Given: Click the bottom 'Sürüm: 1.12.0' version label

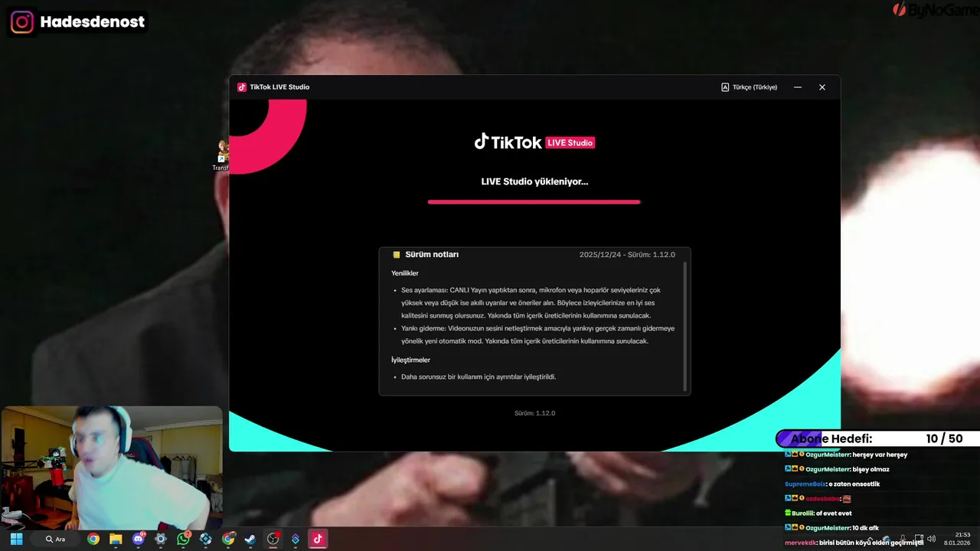Looking at the screenshot, I should pyautogui.click(x=534, y=413).
